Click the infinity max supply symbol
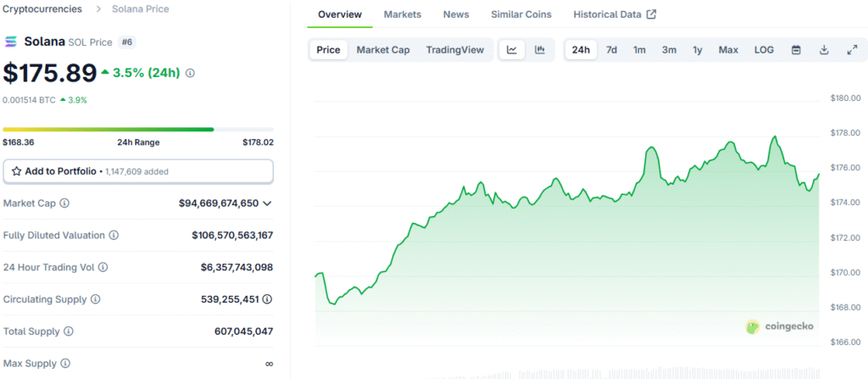The height and width of the screenshot is (379, 868). point(269,364)
